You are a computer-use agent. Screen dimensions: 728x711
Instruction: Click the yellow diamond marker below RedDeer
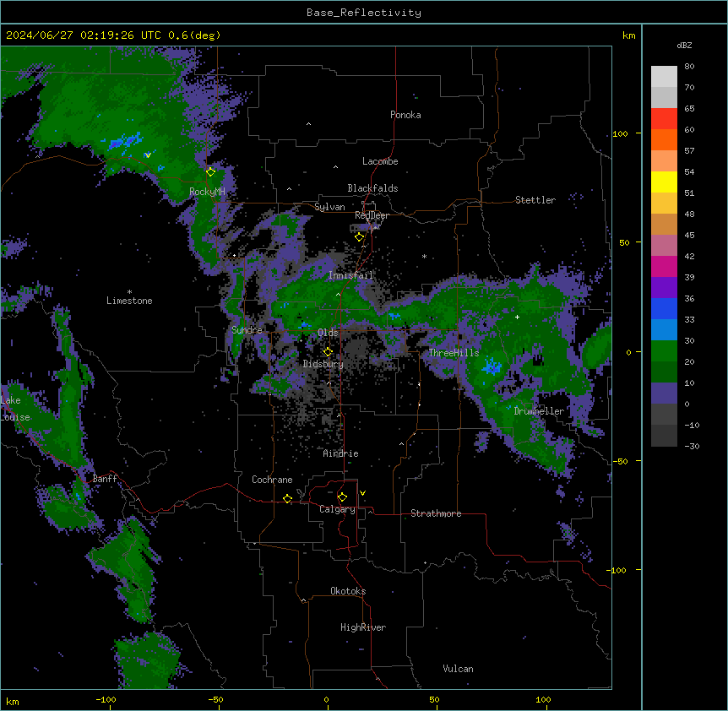[x=359, y=237]
